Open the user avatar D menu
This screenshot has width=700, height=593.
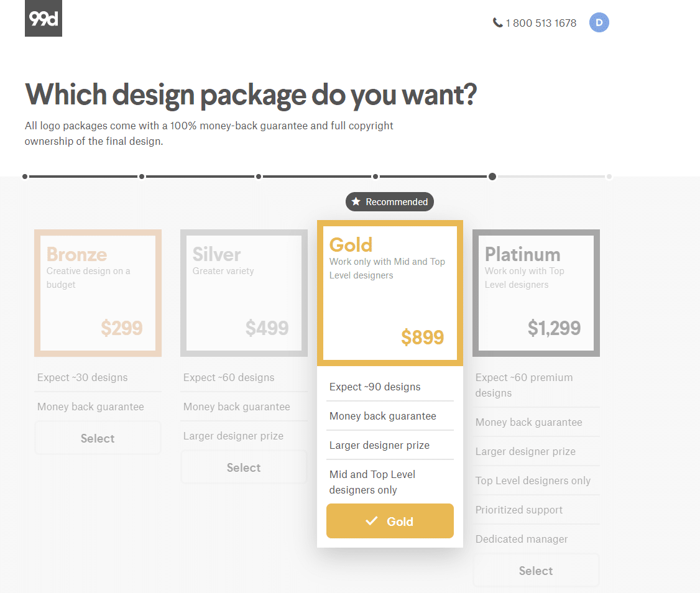click(x=599, y=23)
